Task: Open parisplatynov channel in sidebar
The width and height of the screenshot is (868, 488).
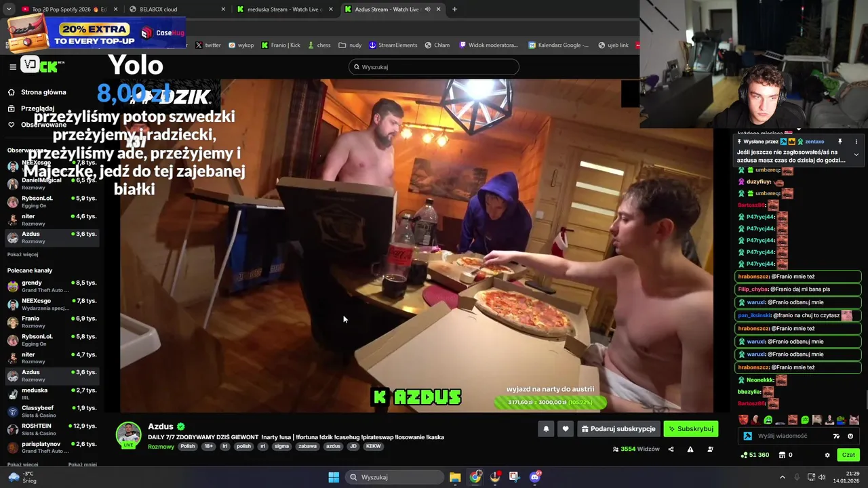Action: pyautogui.click(x=51, y=447)
